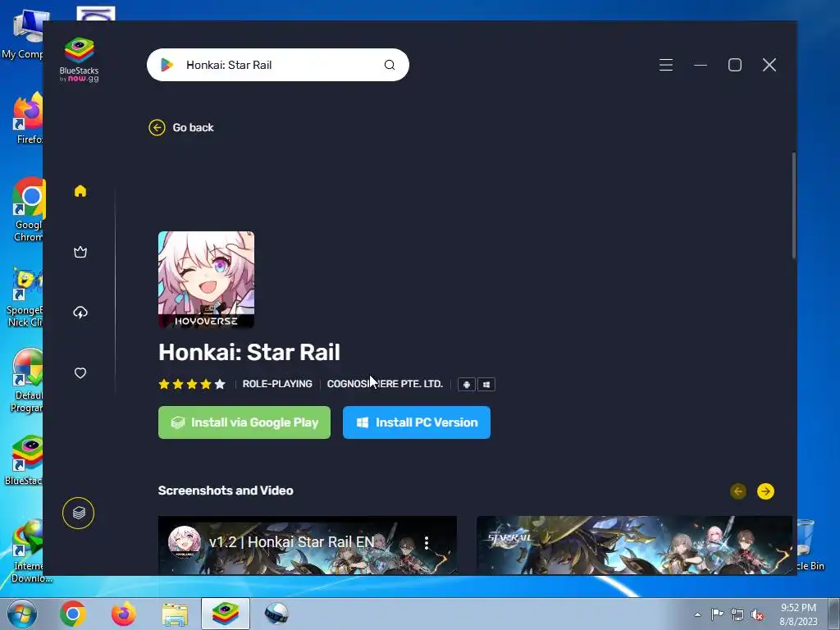840x630 pixels.
Task: Focus the Honkai: Star Rail search field
Action: pos(278,65)
